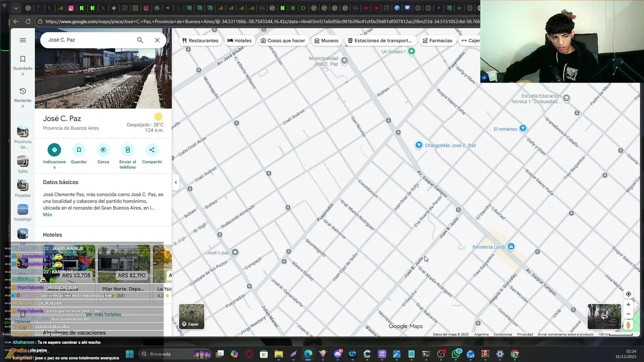Expand description with Más link

pyautogui.click(x=47, y=215)
